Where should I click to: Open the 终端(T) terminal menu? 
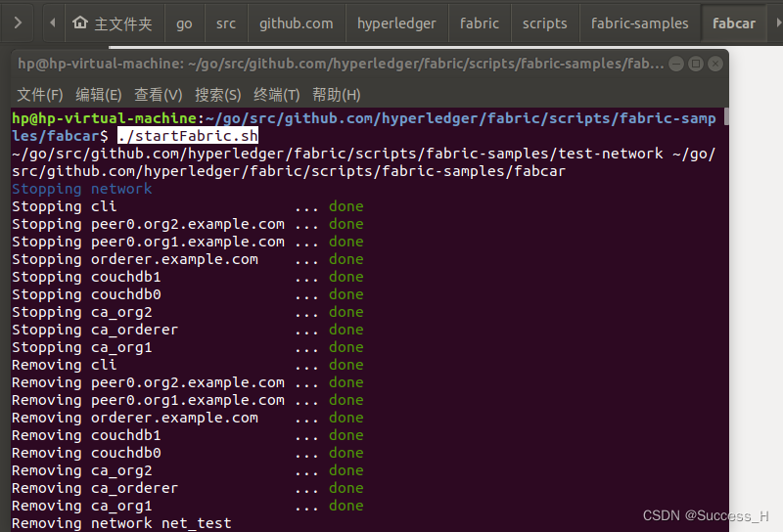coord(277,94)
